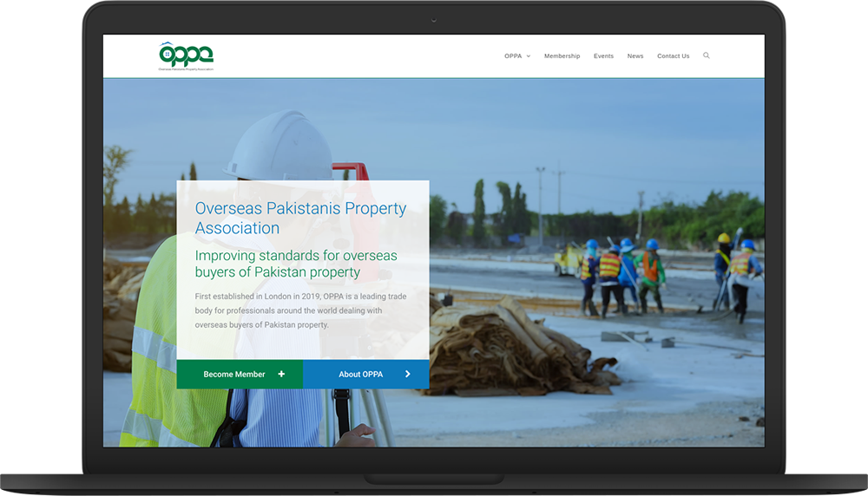Navigate to Contact Us
The height and width of the screenshot is (496, 868).
674,55
